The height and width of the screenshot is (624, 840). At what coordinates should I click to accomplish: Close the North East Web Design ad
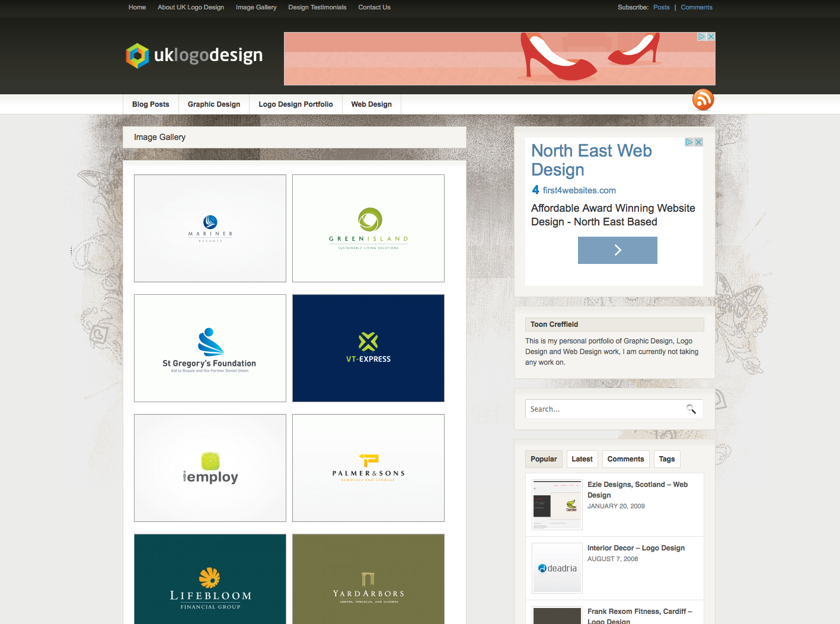pyautogui.click(x=699, y=142)
